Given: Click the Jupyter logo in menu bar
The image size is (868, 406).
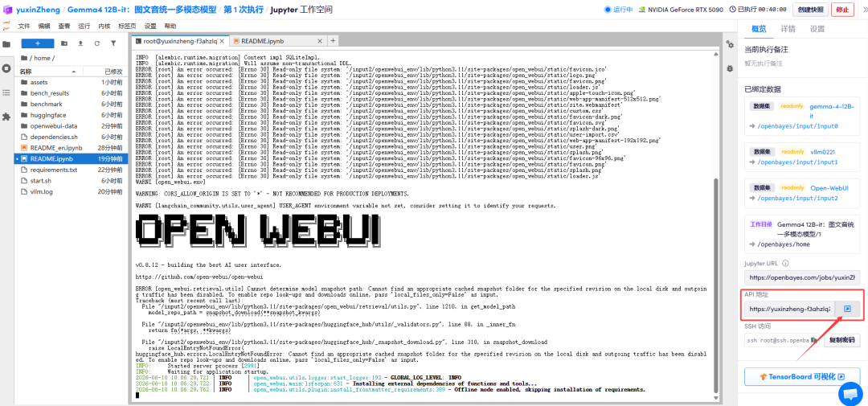Looking at the screenshot, I should point(6,26).
